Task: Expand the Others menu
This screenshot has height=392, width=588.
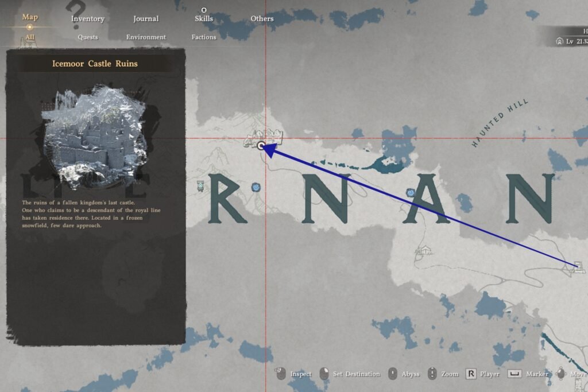Action: pos(262,18)
